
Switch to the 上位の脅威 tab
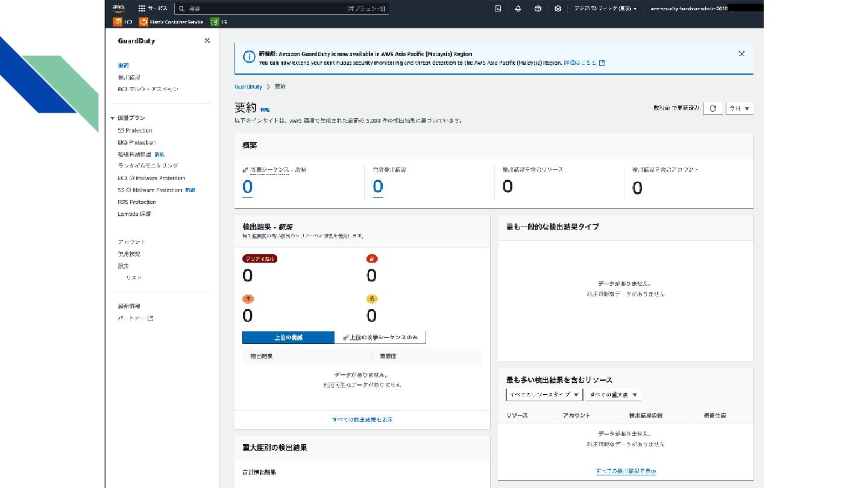pos(288,337)
